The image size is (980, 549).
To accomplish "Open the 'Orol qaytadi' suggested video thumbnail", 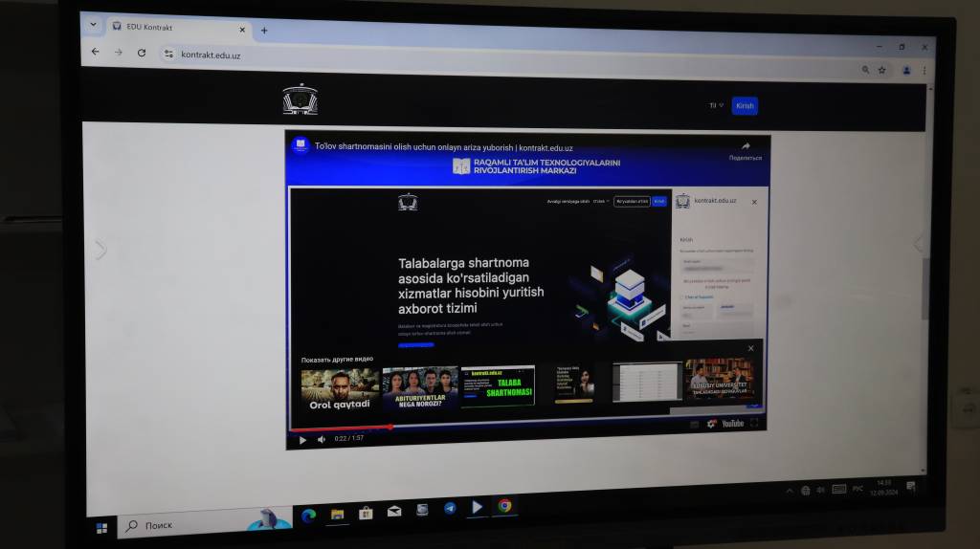I will 340,389.
